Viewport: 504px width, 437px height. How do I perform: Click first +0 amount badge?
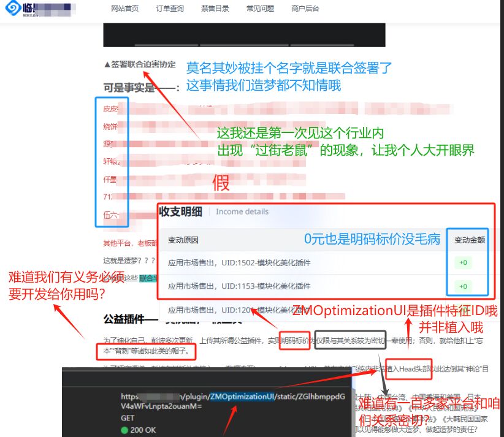[463, 262]
